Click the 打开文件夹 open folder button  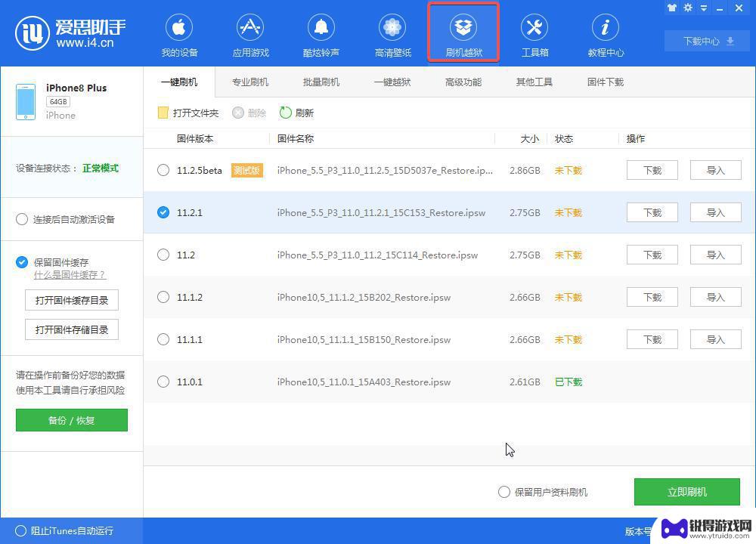(188, 113)
